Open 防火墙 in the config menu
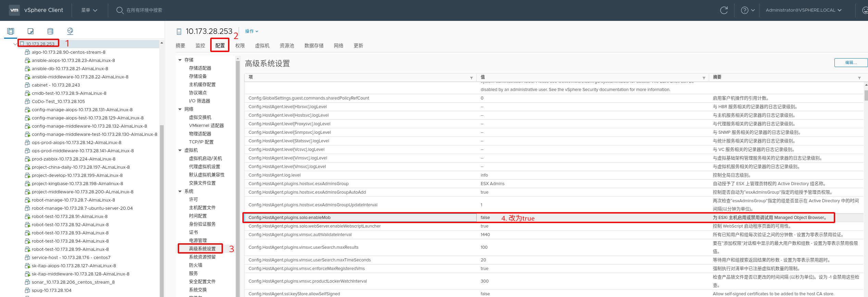The image size is (868, 297). (196, 265)
